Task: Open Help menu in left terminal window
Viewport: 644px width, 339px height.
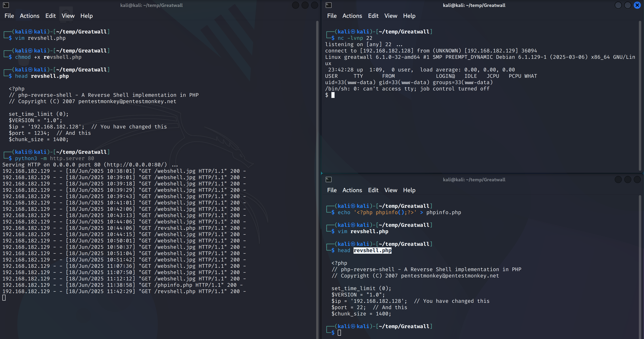Action: coord(86,16)
